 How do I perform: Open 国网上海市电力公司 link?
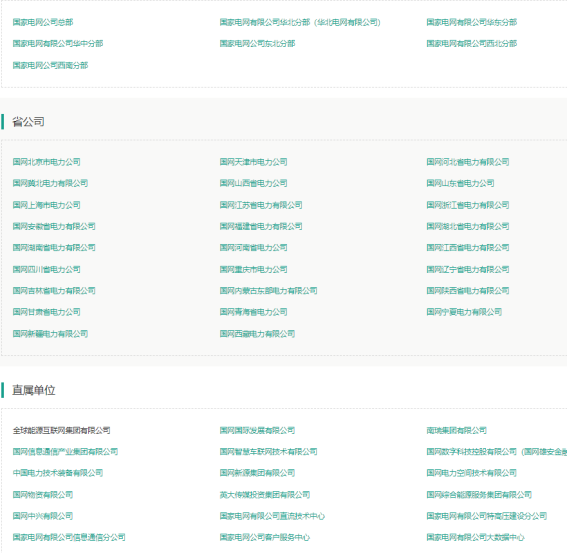46,205
